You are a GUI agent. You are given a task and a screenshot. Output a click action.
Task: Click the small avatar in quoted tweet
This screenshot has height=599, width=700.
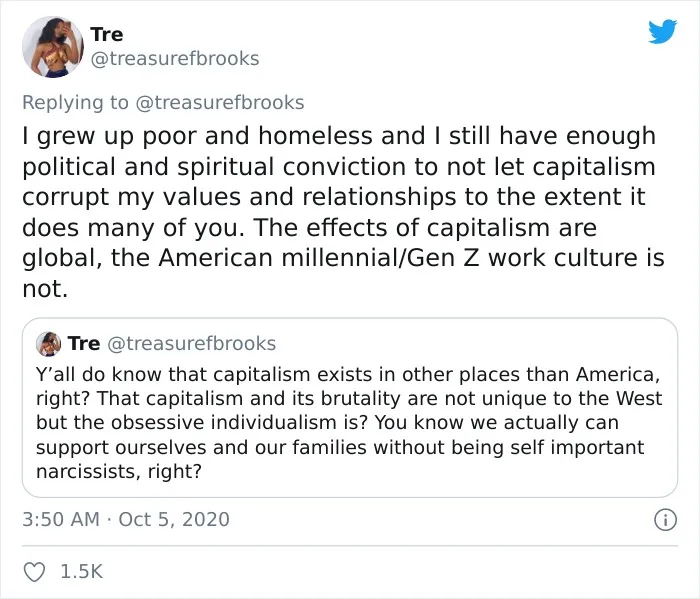(x=49, y=344)
